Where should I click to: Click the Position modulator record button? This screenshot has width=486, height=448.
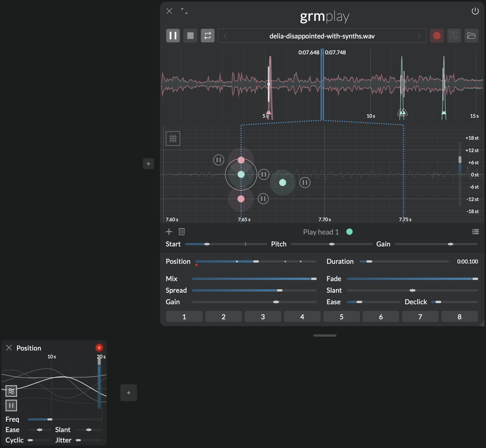99,348
